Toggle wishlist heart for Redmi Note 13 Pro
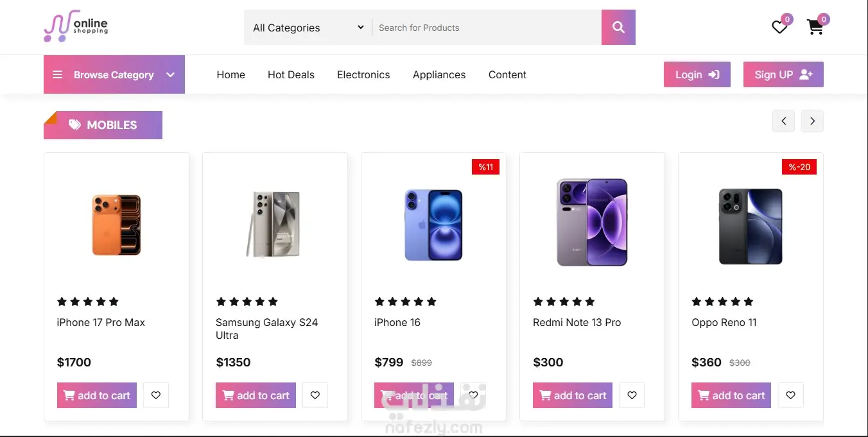The width and height of the screenshot is (868, 437). pyautogui.click(x=632, y=395)
